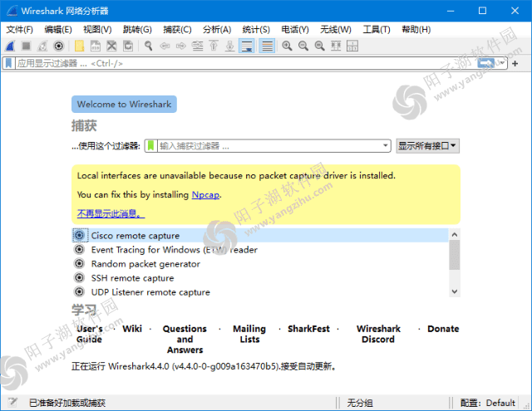Jump to first packet icon

coord(214,46)
